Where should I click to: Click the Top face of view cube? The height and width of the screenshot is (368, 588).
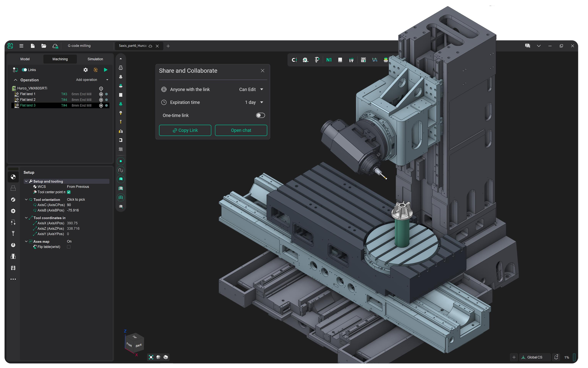click(x=134, y=337)
